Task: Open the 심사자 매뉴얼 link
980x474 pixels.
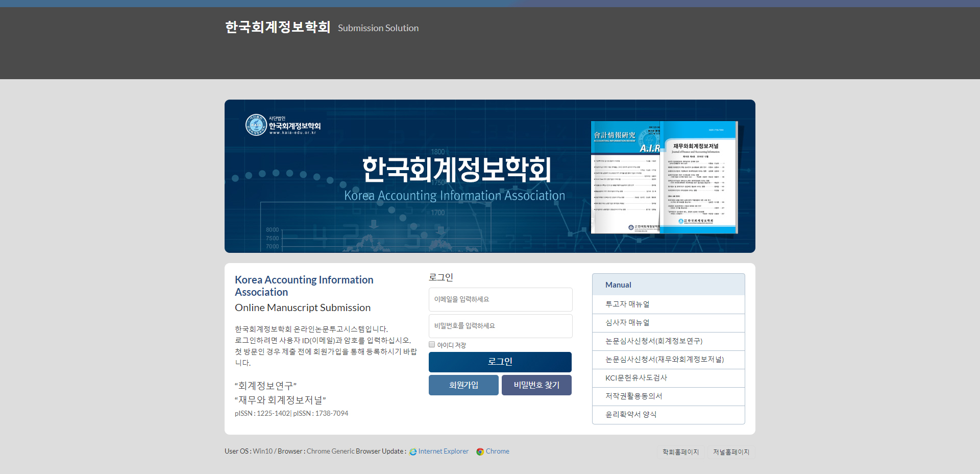Action: point(627,323)
